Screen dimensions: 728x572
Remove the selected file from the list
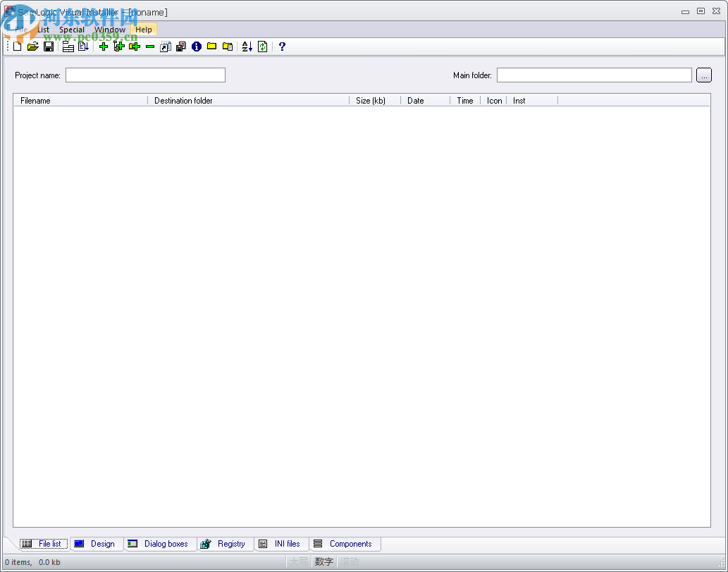[149, 46]
